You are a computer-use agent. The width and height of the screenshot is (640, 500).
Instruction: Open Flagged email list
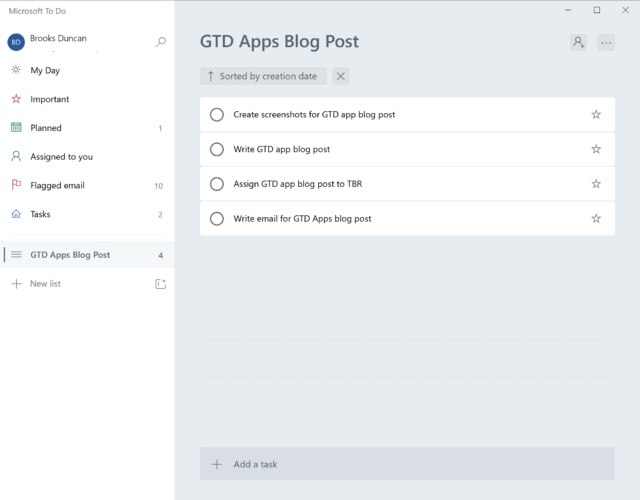coord(57,185)
